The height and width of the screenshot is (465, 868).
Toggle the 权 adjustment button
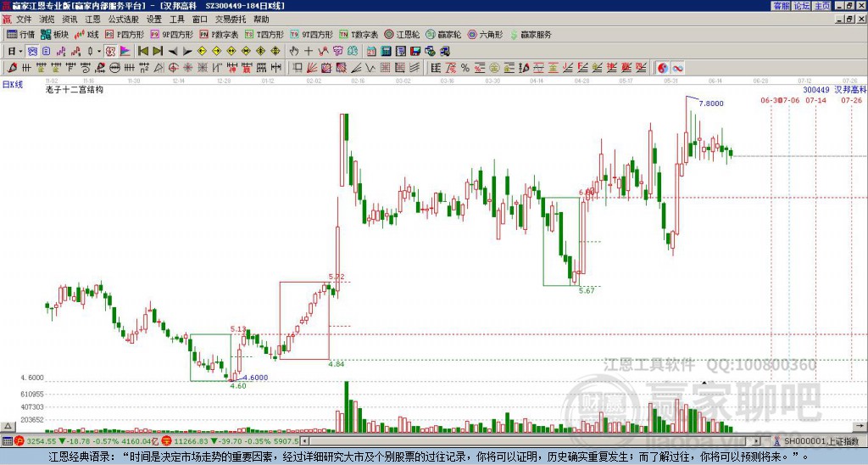110,52
